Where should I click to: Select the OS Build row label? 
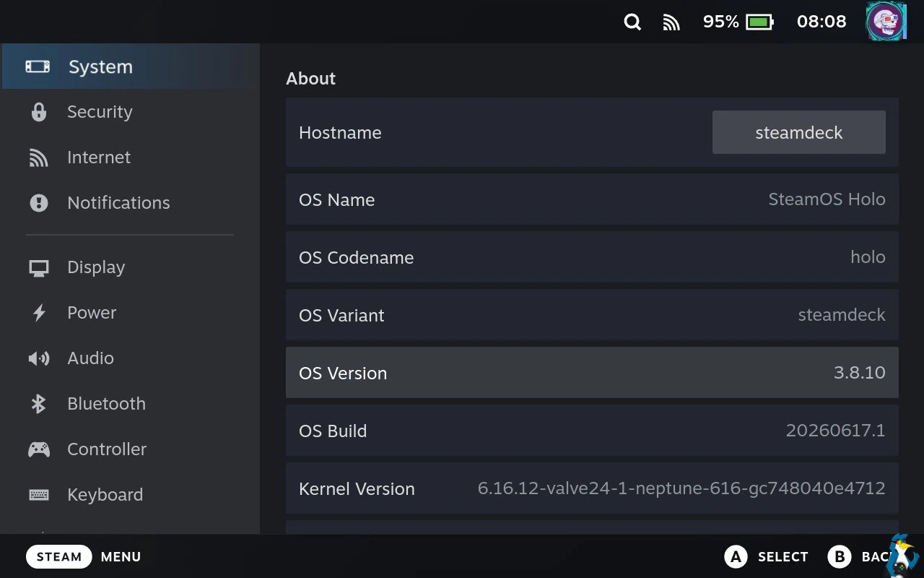pos(333,431)
